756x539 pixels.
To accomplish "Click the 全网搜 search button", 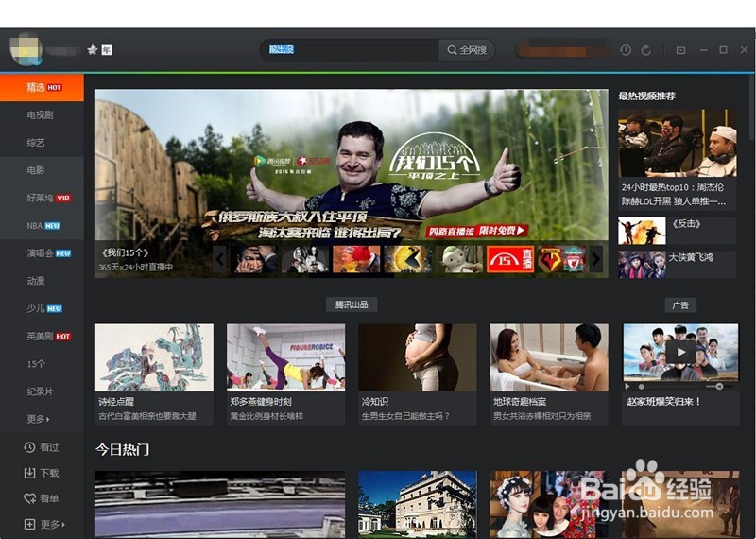I will [467, 50].
